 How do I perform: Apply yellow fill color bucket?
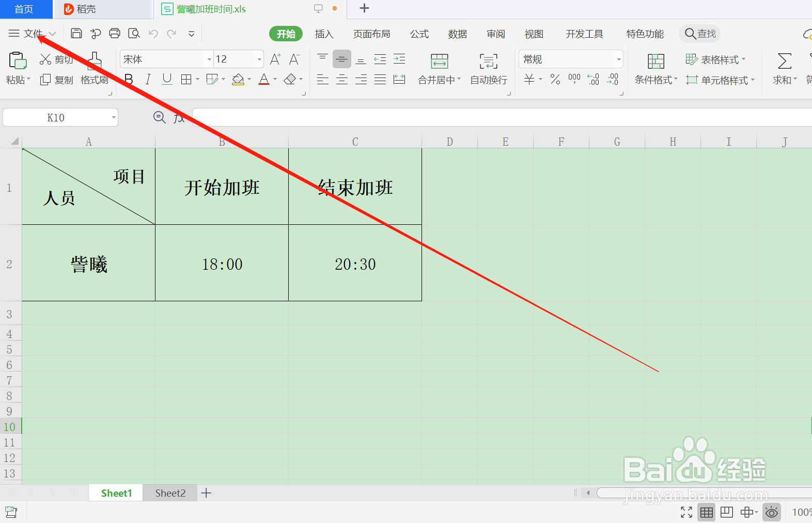coord(238,79)
